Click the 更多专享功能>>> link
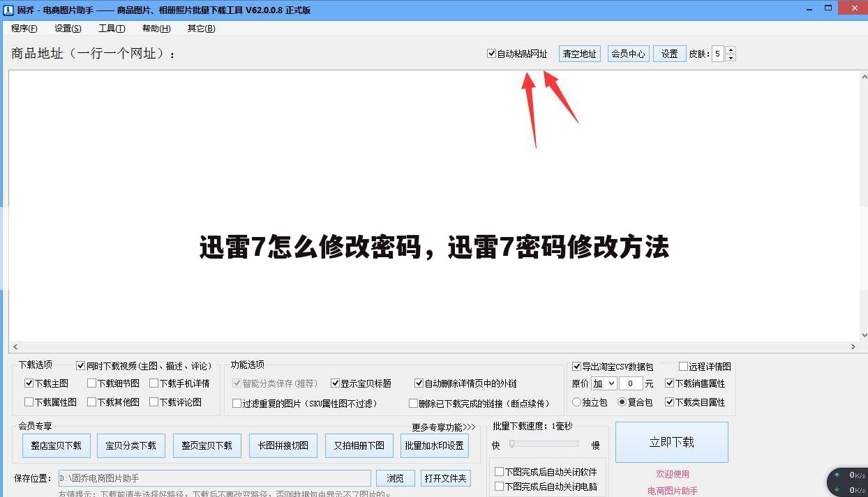The width and height of the screenshot is (868, 497). tap(443, 427)
